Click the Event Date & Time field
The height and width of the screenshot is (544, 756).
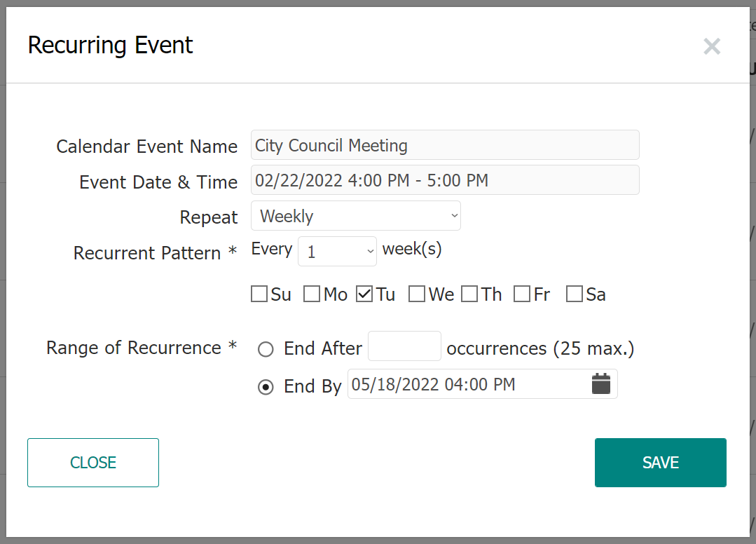pyautogui.click(x=445, y=180)
